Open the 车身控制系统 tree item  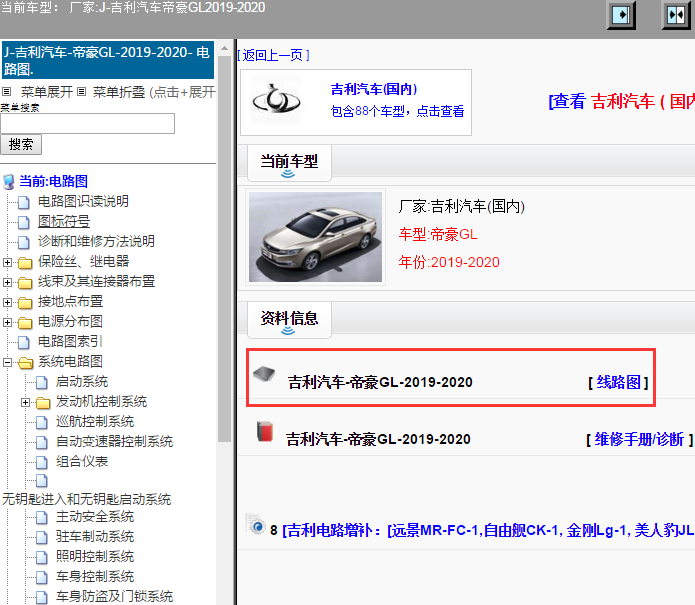click(x=95, y=576)
